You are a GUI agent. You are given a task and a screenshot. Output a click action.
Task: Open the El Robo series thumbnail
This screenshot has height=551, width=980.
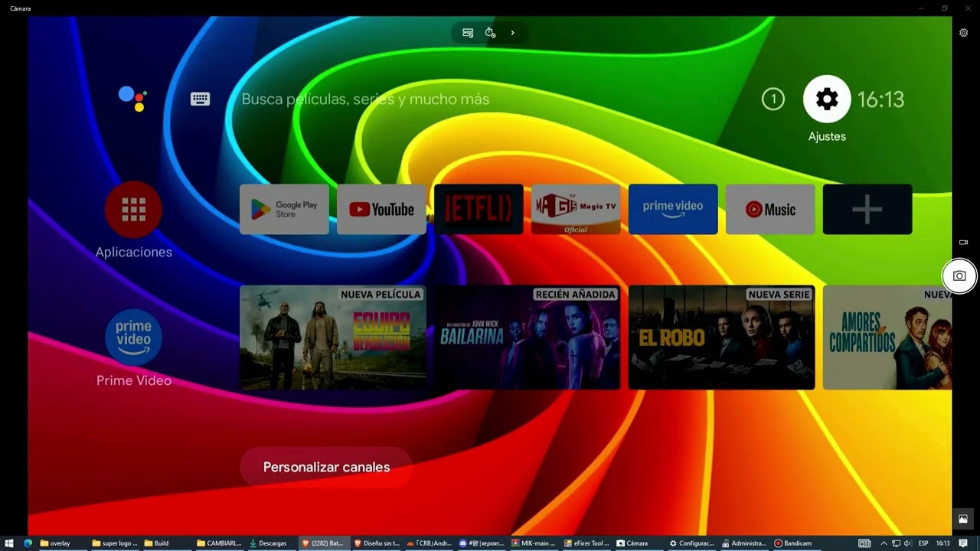722,337
